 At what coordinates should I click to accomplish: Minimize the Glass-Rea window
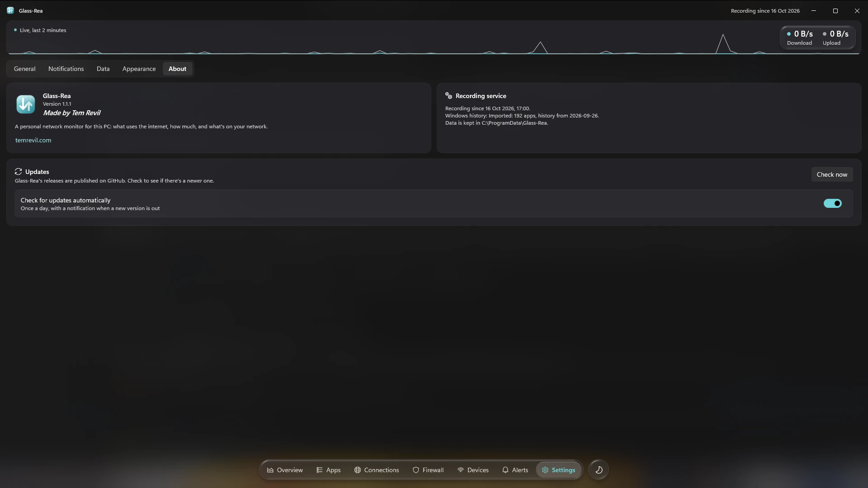click(814, 10)
